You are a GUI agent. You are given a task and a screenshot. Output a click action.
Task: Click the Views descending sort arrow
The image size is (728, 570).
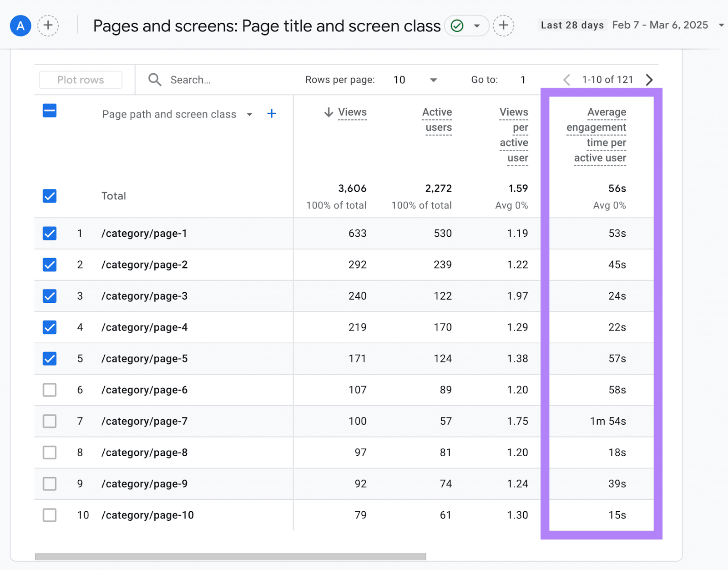[329, 112]
